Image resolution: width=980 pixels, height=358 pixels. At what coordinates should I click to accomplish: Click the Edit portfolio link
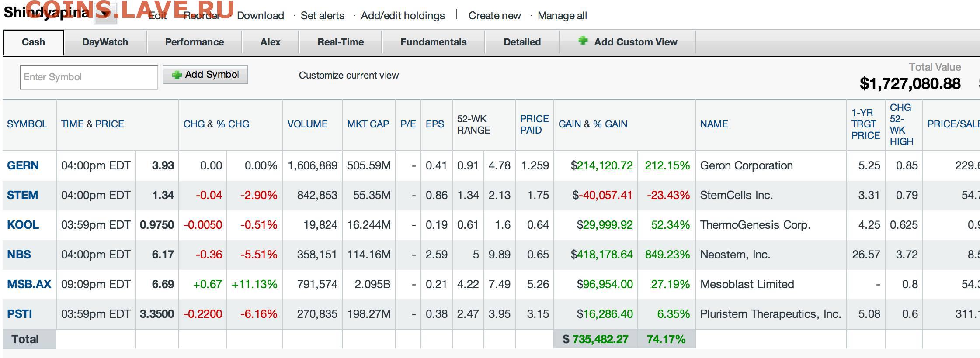click(158, 16)
